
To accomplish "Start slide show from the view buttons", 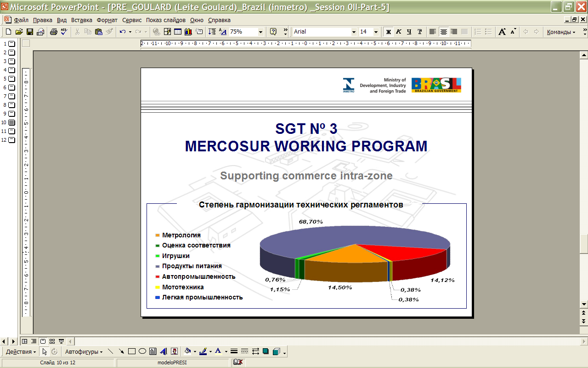I will point(62,341).
